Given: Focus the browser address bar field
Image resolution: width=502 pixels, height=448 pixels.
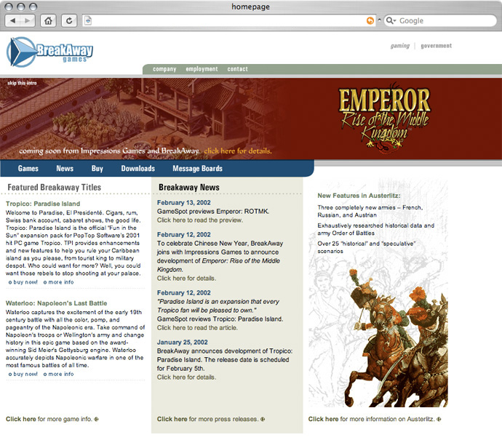Looking at the screenshot, I should point(228,21).
